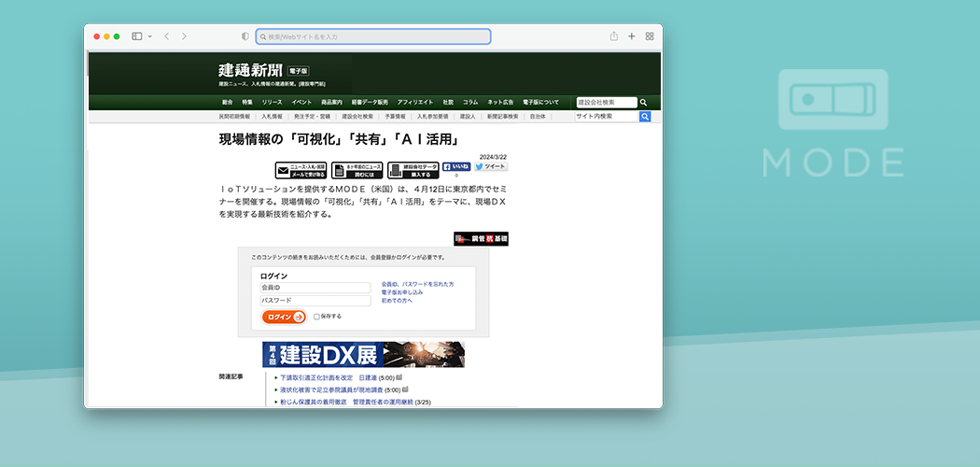The height and width of the screenshot is (467, 980).
Task: Click the 会員ID input field
Action: (x=315, y=288)
